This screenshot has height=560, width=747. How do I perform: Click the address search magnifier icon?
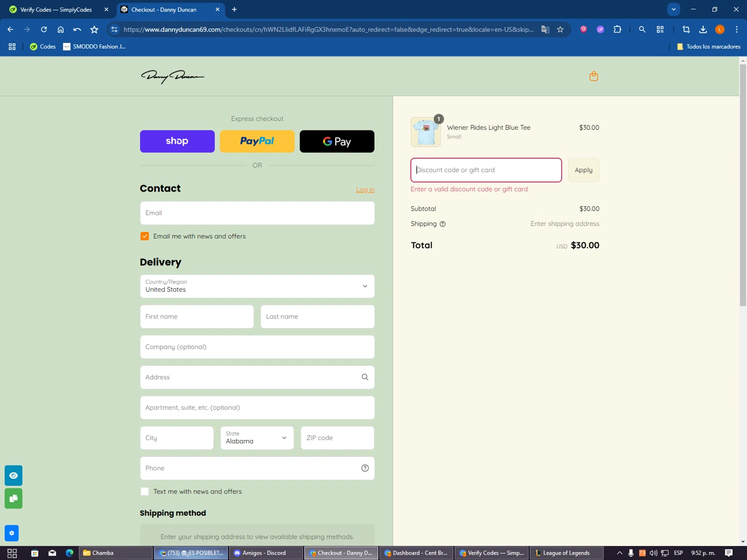[x=365, y=377]
